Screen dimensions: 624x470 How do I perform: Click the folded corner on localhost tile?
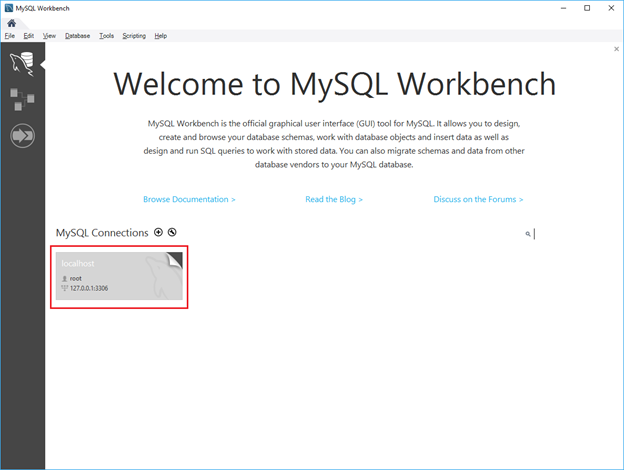click(175, 260)
